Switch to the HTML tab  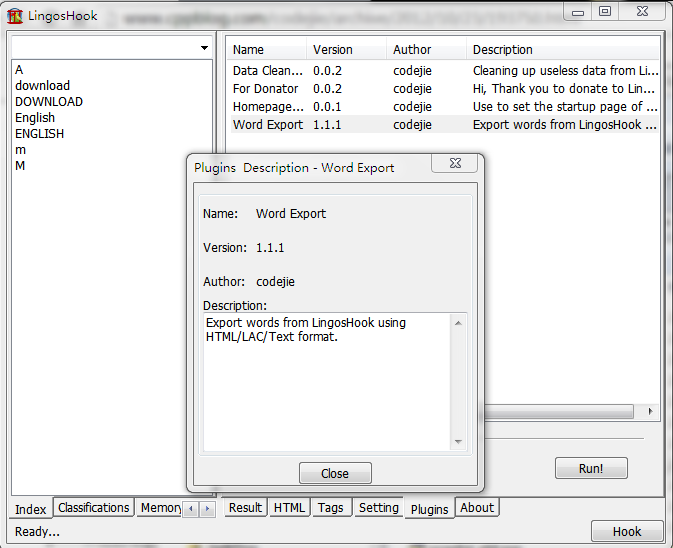(289, 508)
